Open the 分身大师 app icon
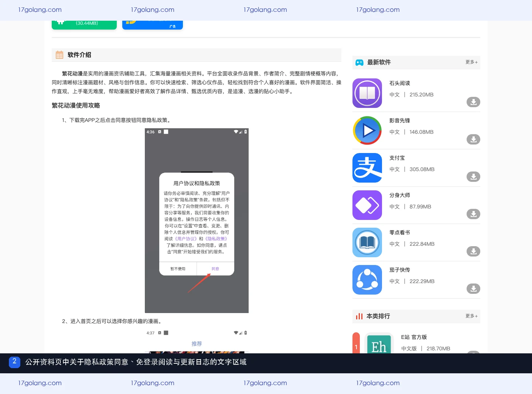 [367, 205]
